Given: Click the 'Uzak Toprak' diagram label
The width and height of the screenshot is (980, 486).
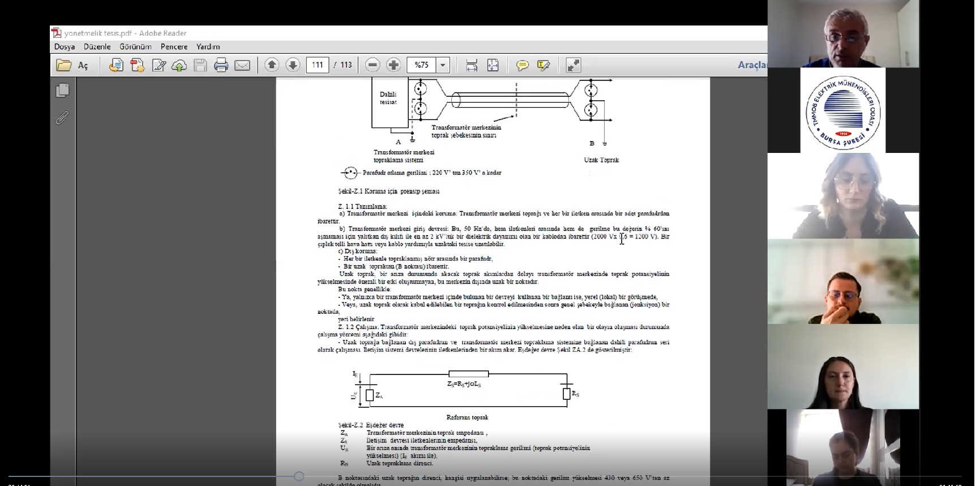Looking at the screenshot, I should 601,160.
